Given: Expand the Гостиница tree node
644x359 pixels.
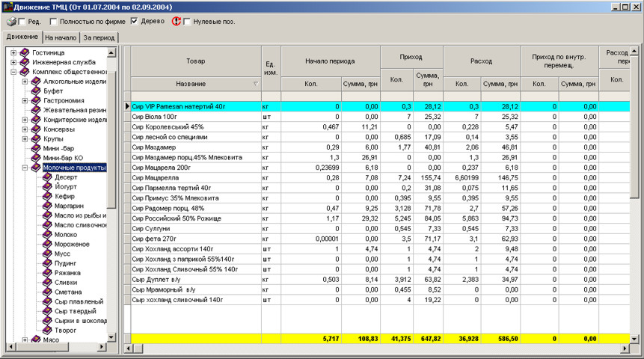Looking at the screenshot, I should click(13, 52).
